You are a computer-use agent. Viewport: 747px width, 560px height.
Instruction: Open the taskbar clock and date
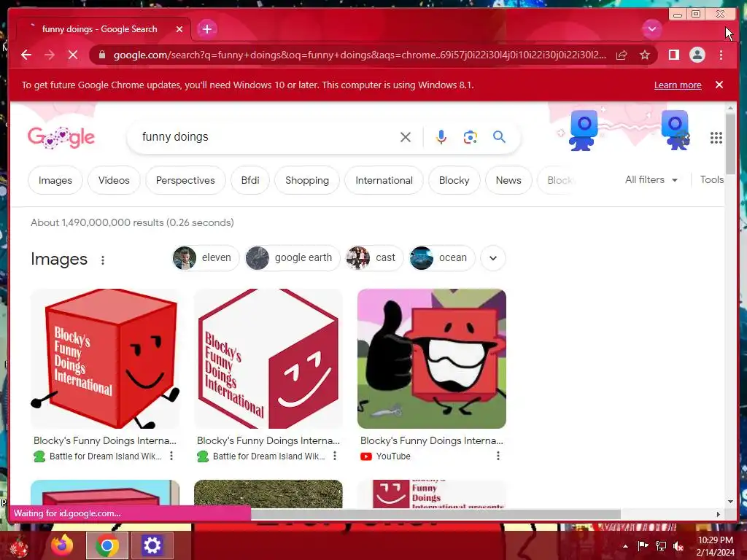tap(715, 546)
